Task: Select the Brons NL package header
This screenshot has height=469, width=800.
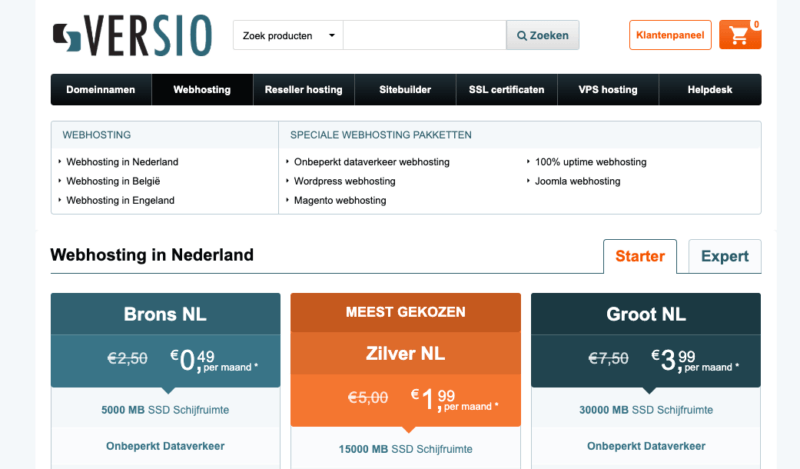Action: (165, 314)
